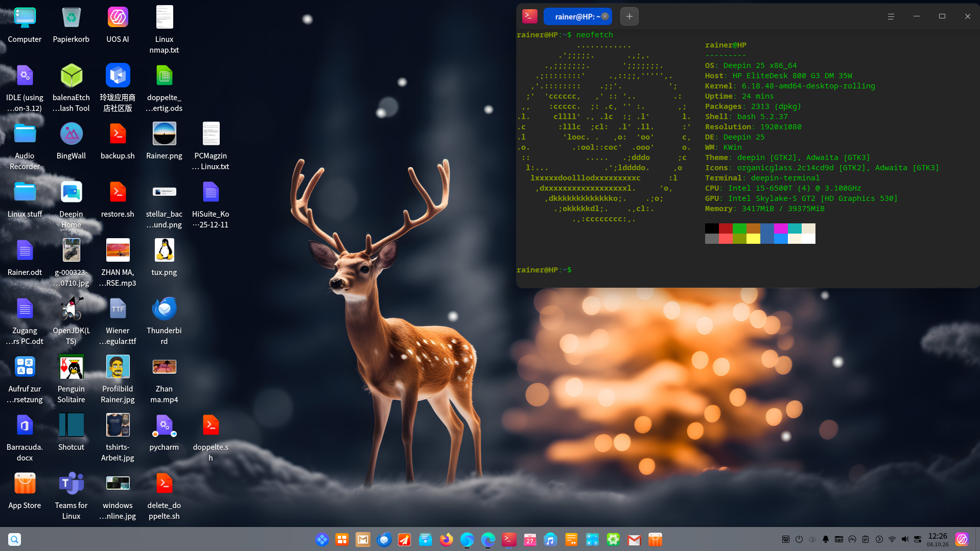Open the system monitor tray icon
The image size is (980, 551).
tap(852, 539)
